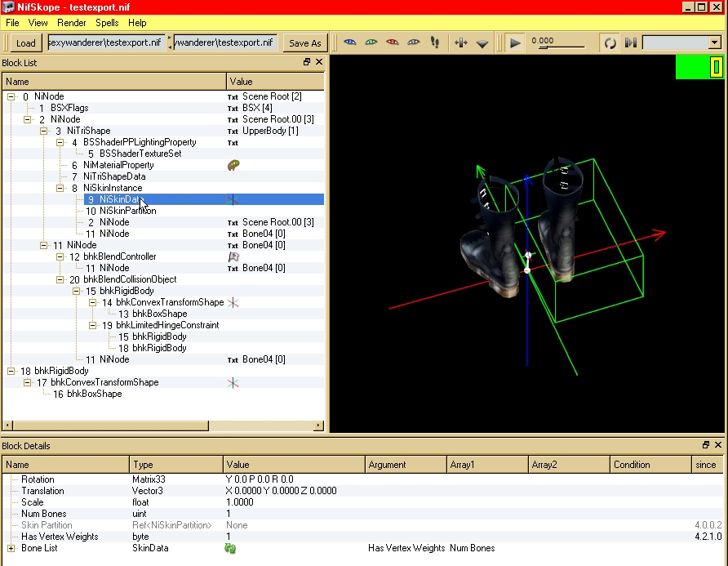Close the Block List panel
Image resolution: width=728 pixels, height=566 pixels.
(x=319, y=62)
